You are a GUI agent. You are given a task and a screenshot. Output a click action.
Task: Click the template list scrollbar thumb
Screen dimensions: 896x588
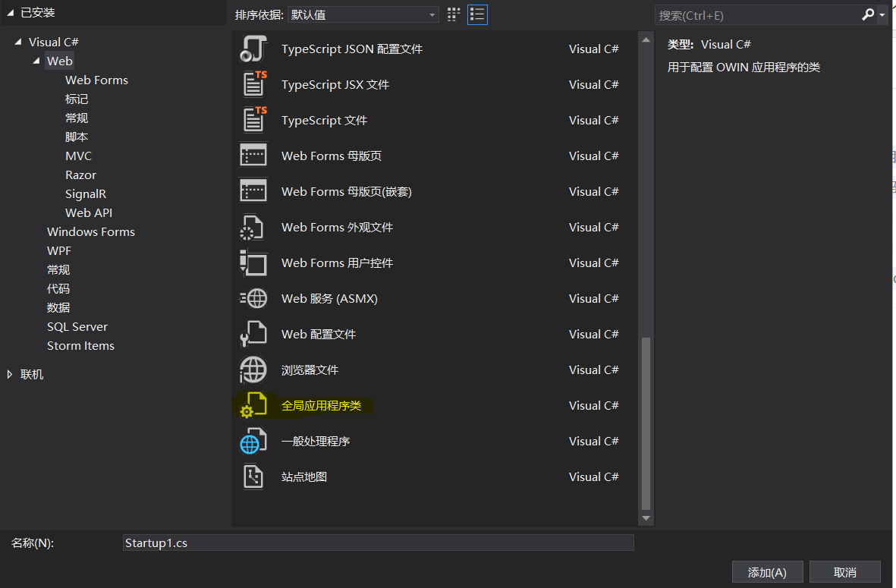tap(646, 423)
